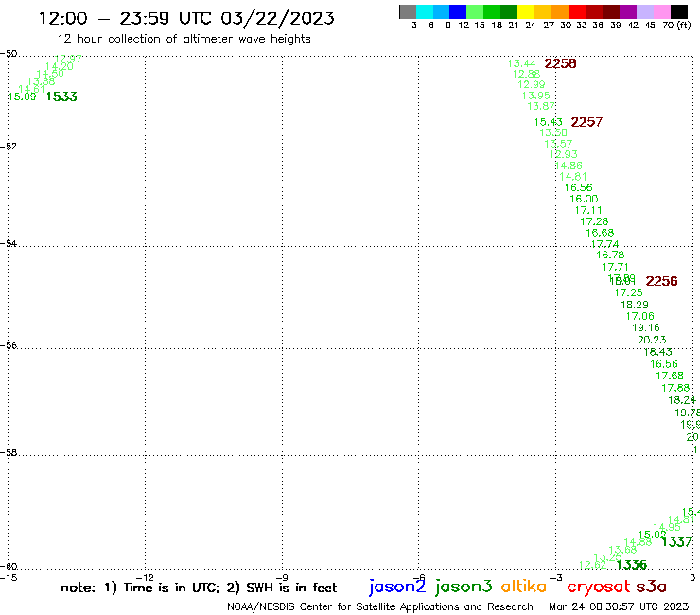Click the purple legend color swatch

click(x=628, y=12)
